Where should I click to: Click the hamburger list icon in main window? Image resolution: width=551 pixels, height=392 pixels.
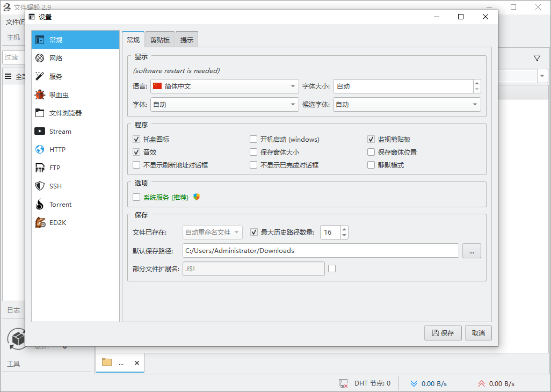point(8,76)
